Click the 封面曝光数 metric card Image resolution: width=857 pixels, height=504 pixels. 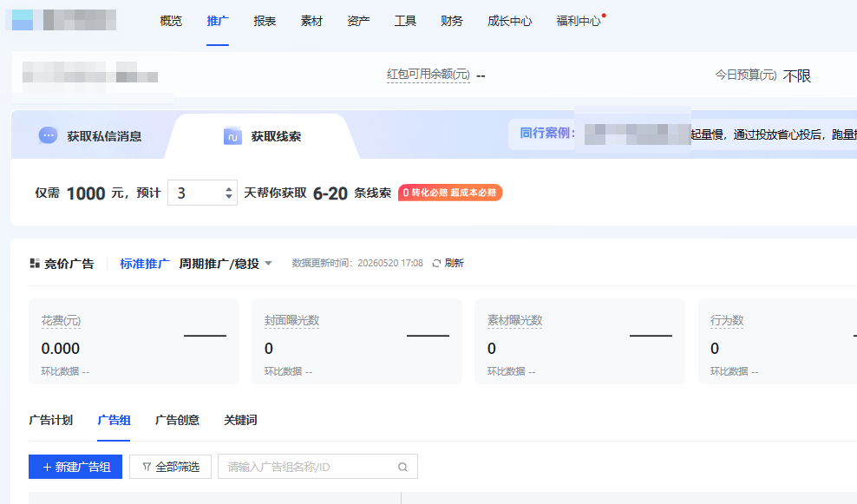[x=357, y=341]
